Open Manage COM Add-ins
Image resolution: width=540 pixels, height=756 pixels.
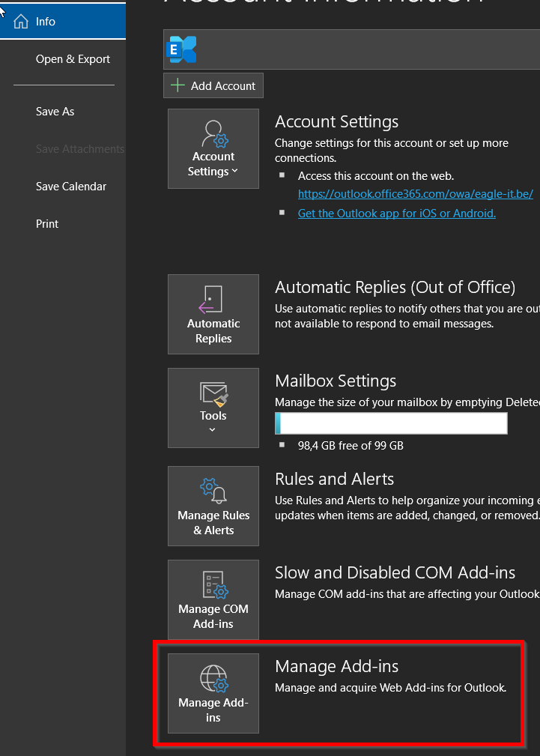tap(213, 600)
